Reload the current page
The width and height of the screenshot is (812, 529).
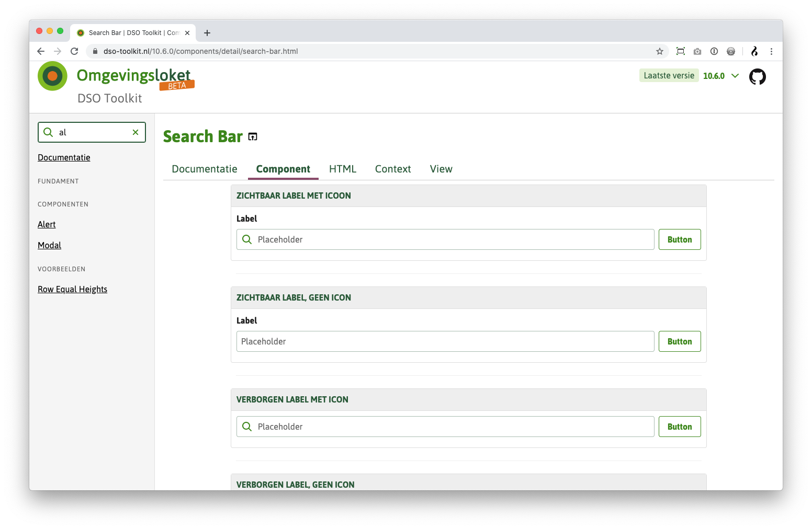(x=74, y=51)
